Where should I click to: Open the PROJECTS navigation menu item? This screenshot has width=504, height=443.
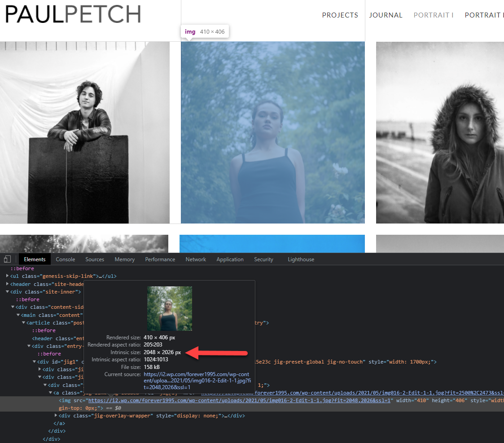(x=340, y=15)
